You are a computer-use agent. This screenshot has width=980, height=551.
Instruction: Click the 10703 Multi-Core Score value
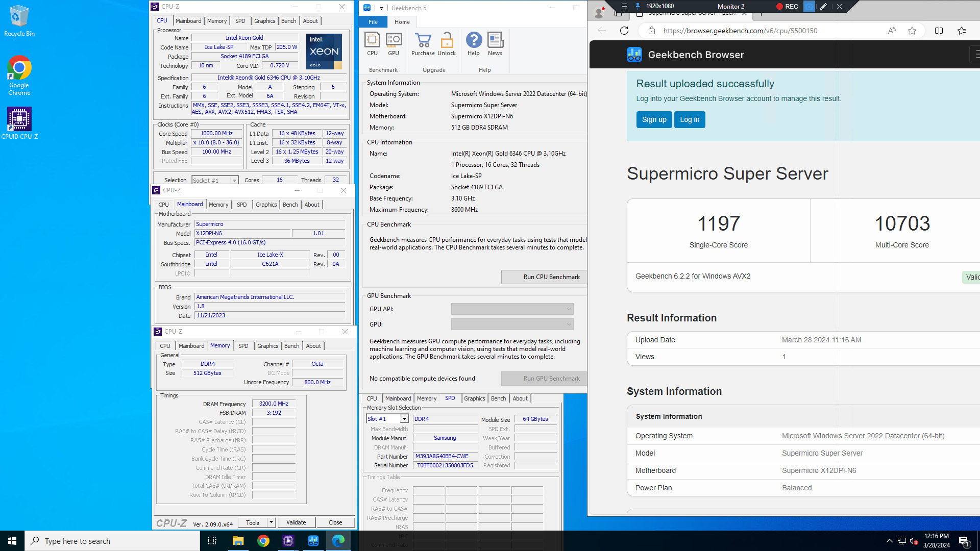902,223
